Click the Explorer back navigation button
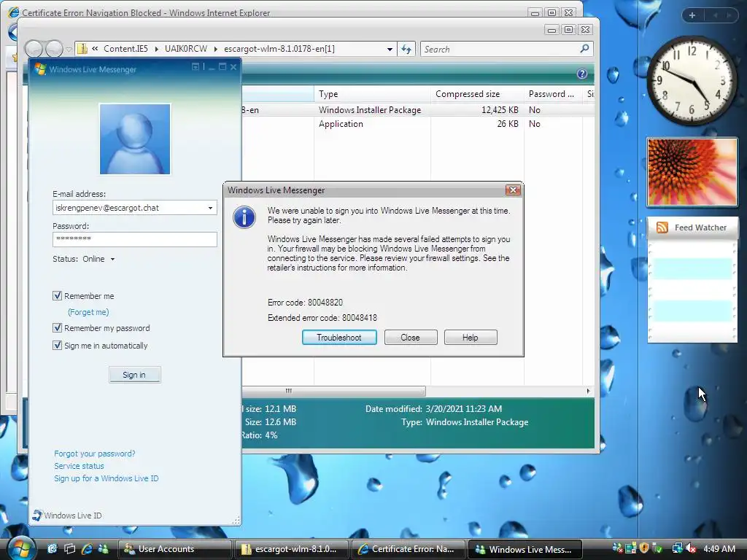The width and height of the screenshot is (747, 560). point(34,49)
